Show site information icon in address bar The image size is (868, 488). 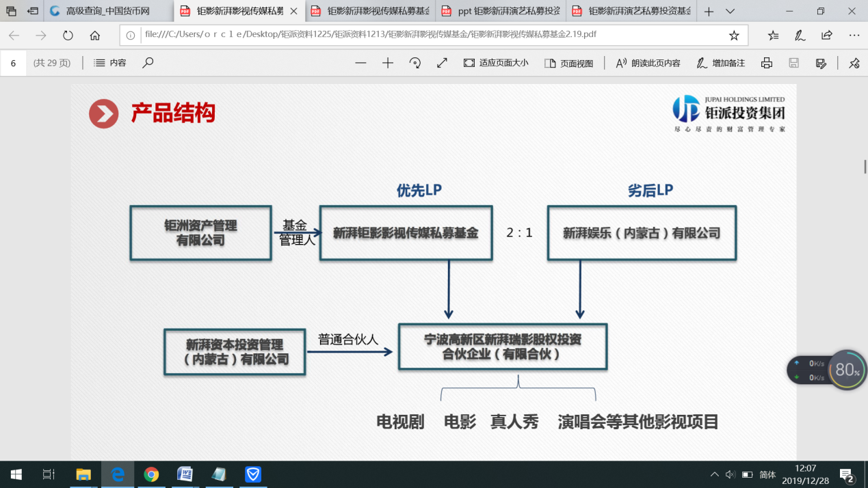pyautogui.click(x=131, y=36)
